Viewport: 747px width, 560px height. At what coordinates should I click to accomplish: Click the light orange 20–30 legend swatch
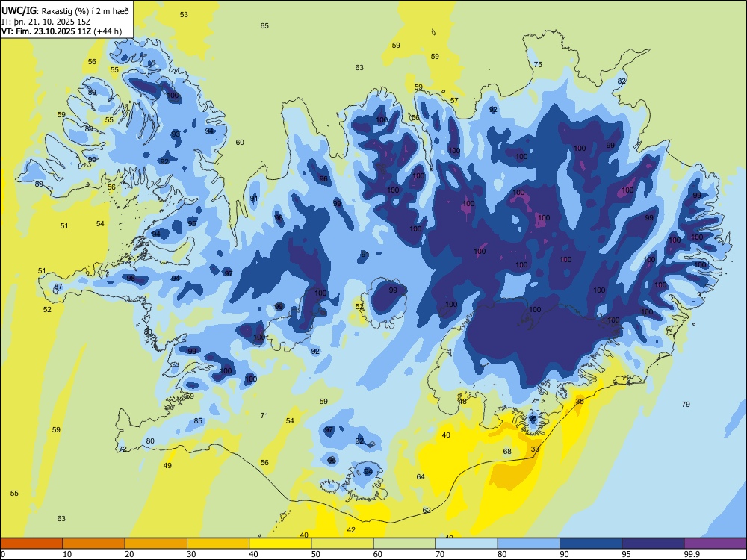pyautogui.click(x=156, y=544)
